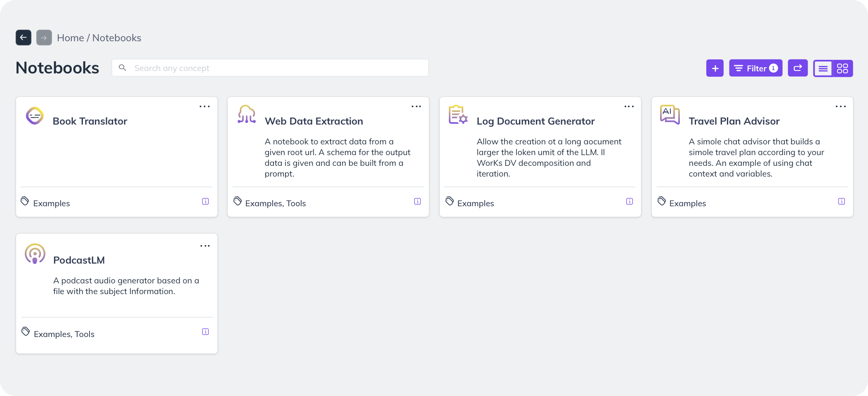Open the Web Data Extraction notebook title
Viewport: 868px width, 396px height.
click(314, 121)
